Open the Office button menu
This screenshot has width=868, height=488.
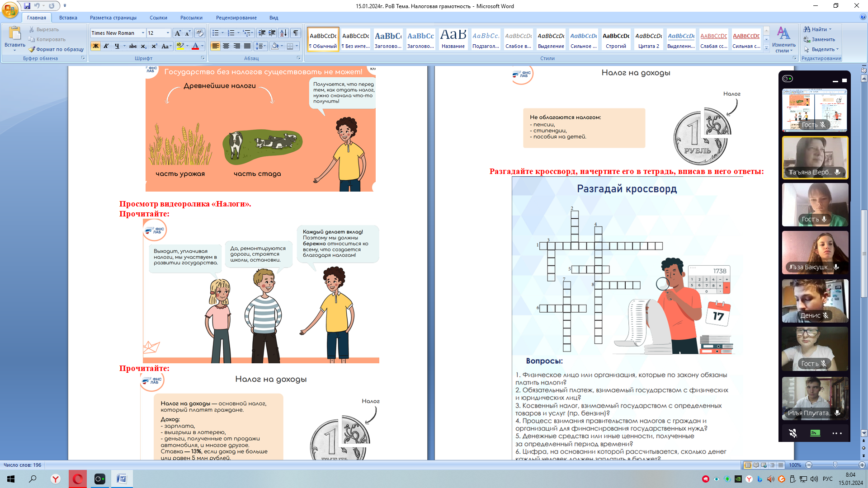10,9
